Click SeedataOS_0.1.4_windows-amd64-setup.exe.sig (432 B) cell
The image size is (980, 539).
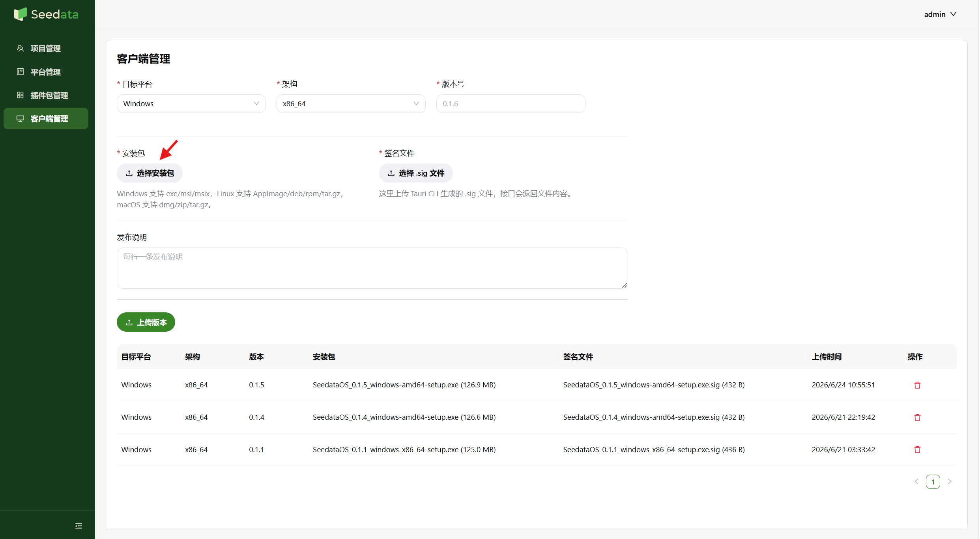(654, 417)
